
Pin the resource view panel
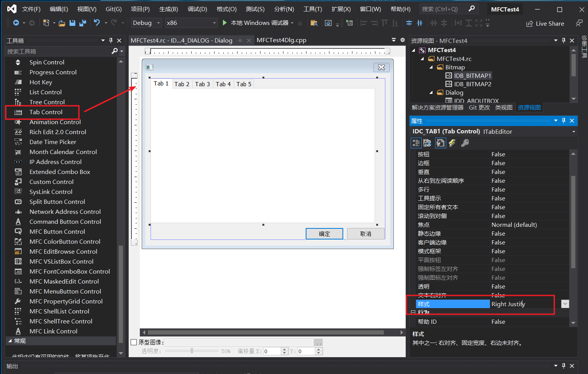click(x=563, y=40)
